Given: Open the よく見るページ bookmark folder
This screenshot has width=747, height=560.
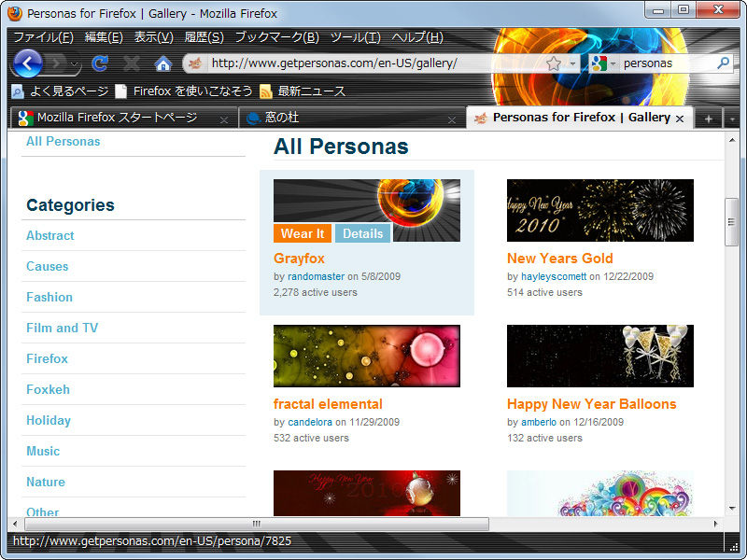Looking at the screenshot, I should [60, 91].
